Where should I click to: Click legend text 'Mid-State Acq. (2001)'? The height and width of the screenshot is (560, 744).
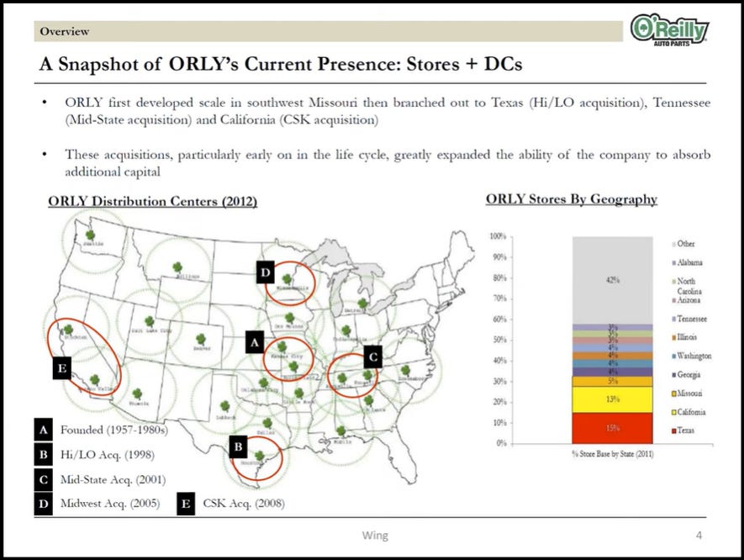[x=113, y=480]
